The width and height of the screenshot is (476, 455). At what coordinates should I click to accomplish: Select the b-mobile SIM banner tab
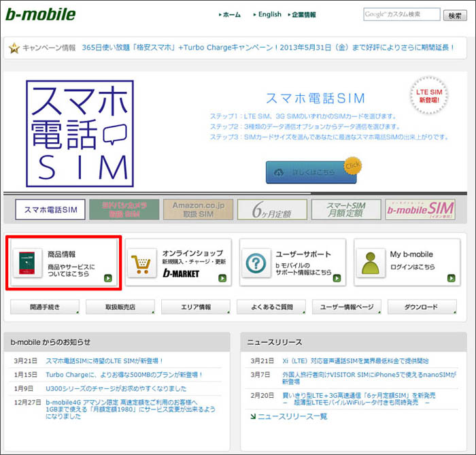420,209
